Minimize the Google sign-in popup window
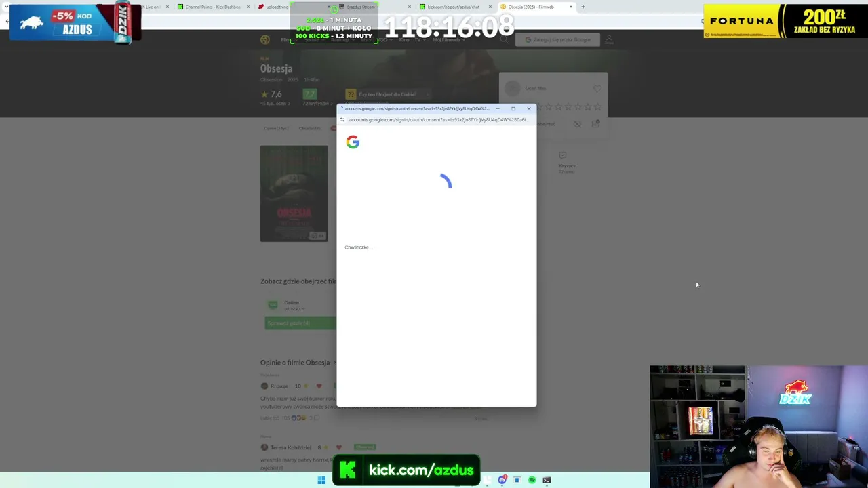Viewport: 868px width, 488px height. pos(497,108)
